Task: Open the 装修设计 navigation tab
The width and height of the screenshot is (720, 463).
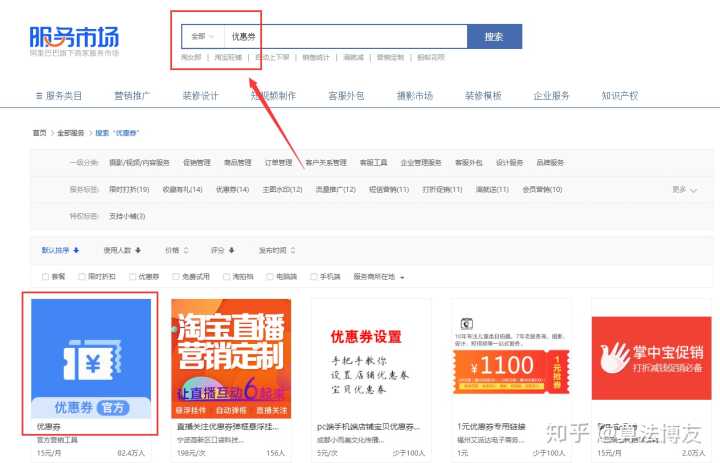Action: pos(200,96)
